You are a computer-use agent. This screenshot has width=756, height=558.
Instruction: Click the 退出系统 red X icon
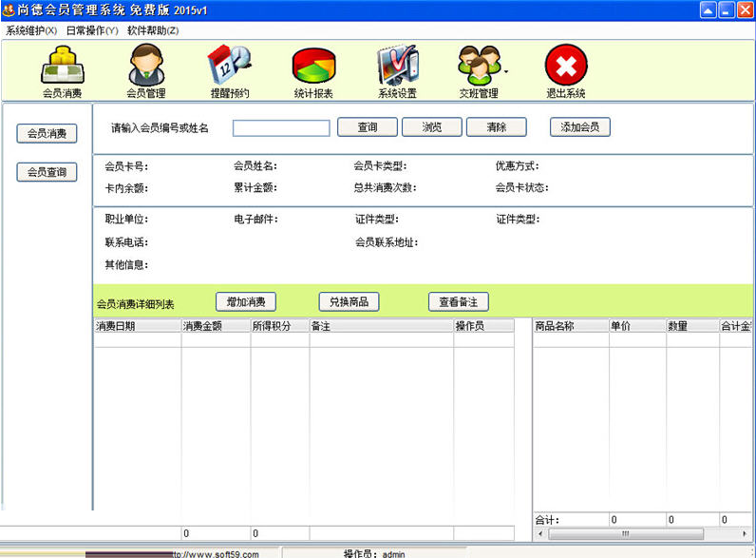(x=566, y=71)
